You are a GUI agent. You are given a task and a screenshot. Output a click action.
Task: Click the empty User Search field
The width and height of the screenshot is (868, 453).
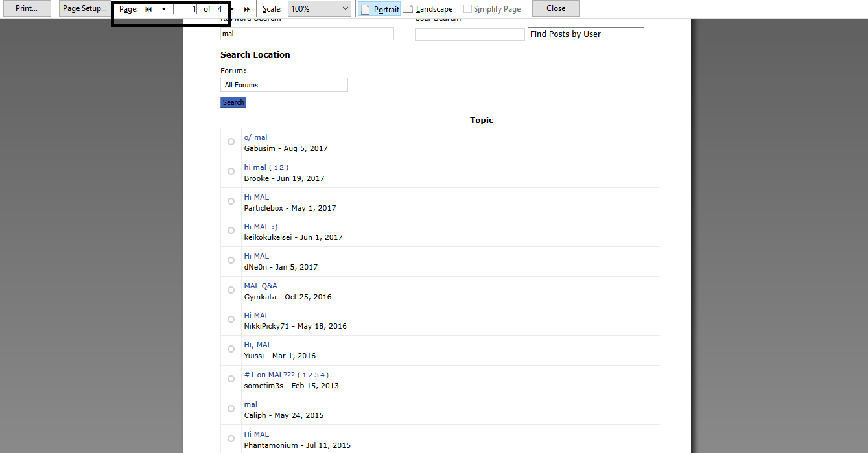tap(469, 34)
